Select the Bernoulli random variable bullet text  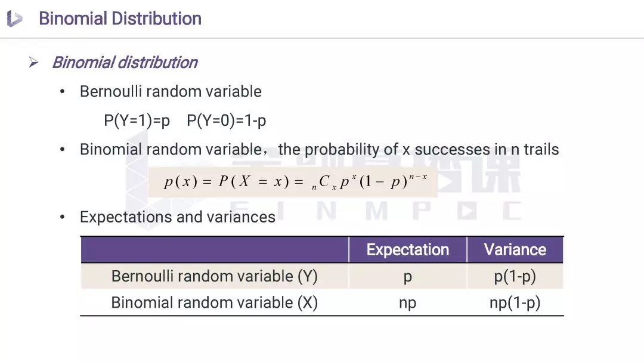point(171,92)
